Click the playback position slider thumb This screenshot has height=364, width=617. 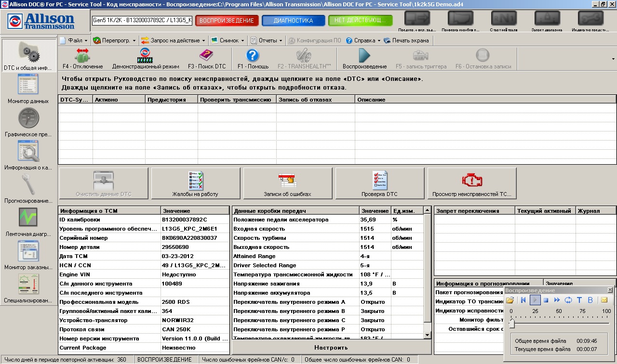[511, 323]
